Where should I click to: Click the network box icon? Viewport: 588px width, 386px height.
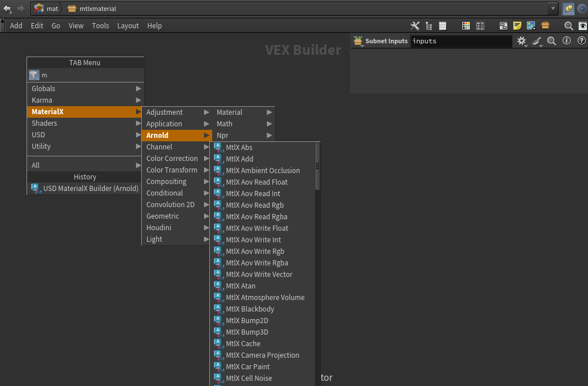pos(503,26)
